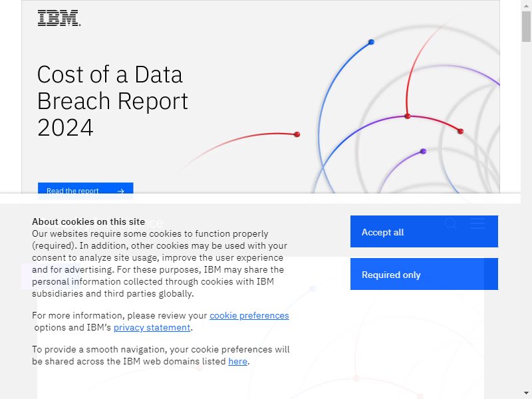Accept all cookies
The width and height of the screenshot is (532, 399).
coord(424,231)
